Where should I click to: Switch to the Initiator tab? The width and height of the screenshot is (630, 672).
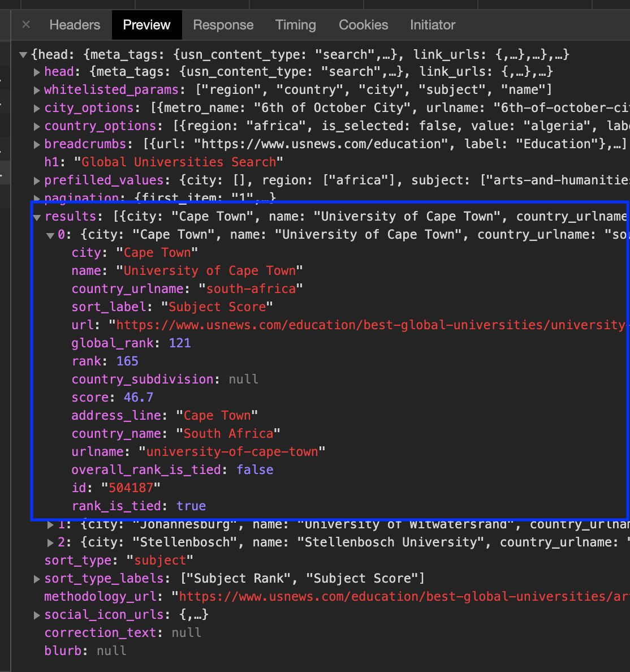pos(432,25)
